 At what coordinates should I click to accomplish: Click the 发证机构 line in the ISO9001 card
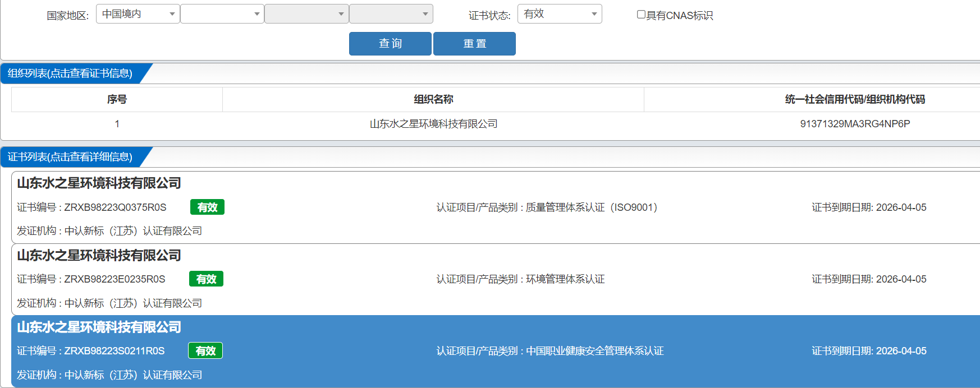(109, 231)
